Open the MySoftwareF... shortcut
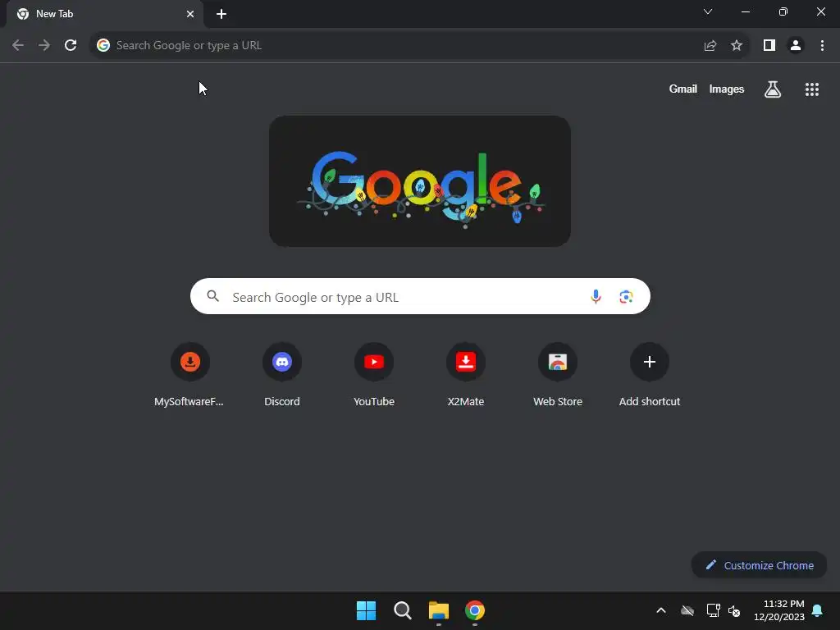Viewport: 840px width, 630px height. pyautogui.click(x=189, y=375)
